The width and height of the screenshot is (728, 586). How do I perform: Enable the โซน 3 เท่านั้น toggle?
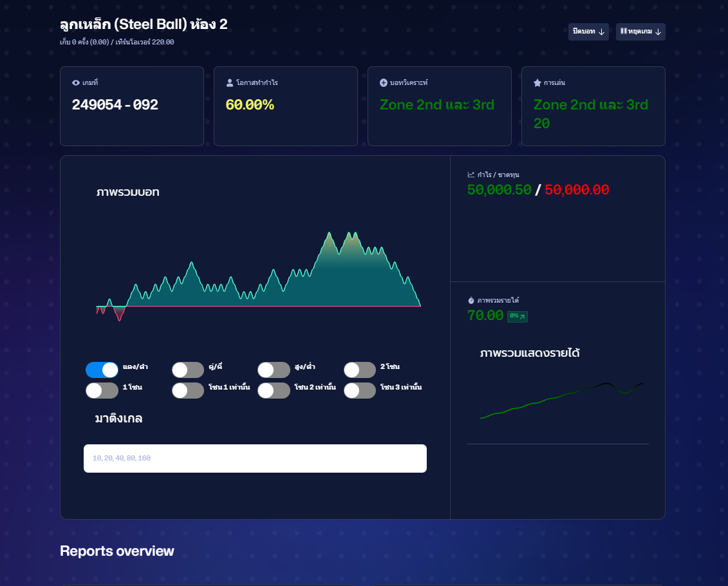coord(360,390)
